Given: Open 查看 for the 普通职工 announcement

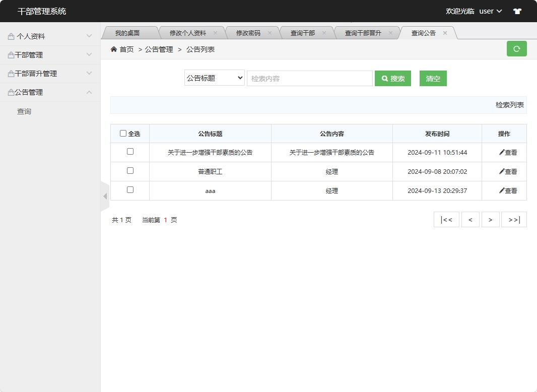Looking at the screenshot, I should tap(507, 171).
